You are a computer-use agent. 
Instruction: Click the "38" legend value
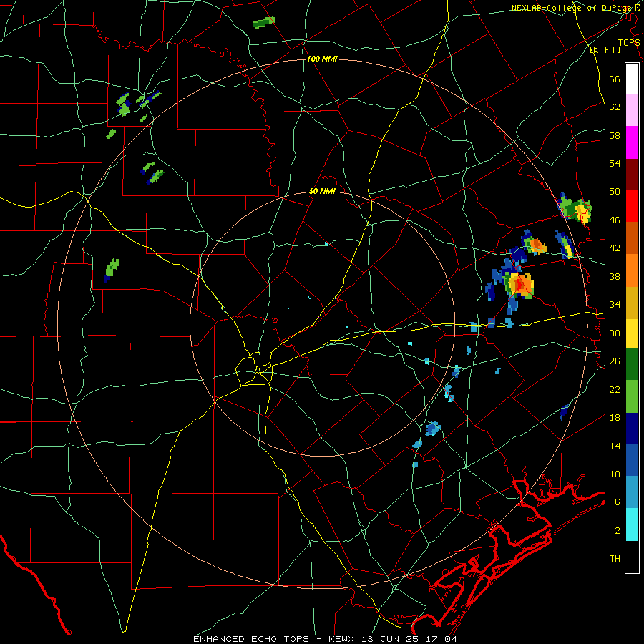[615, 276]
